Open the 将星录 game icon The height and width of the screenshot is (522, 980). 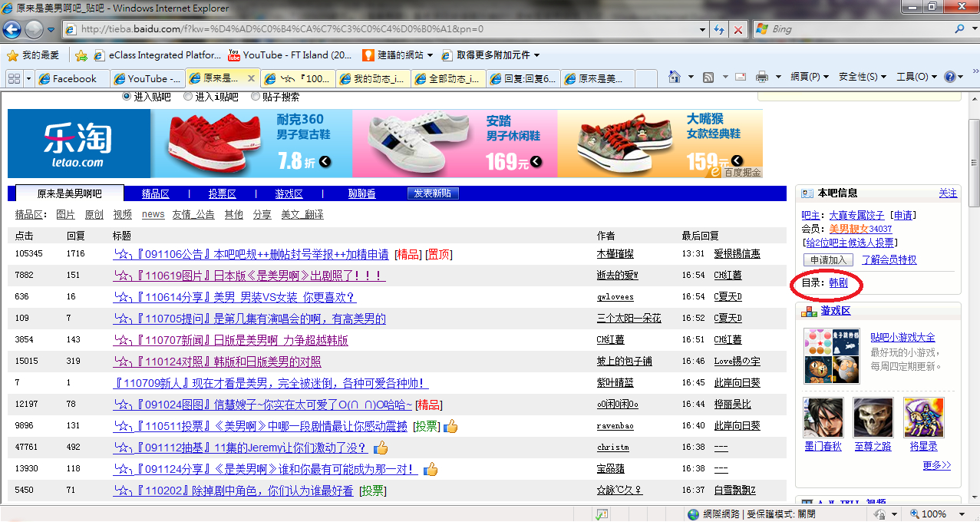coord(924,418)
